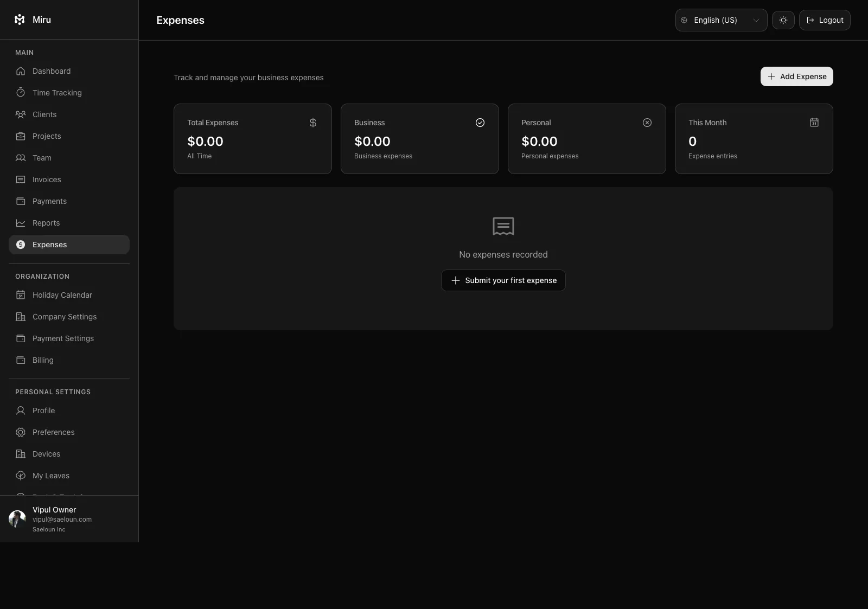The width and height of the screenshot is (868, 609).
Task: Click the Add Expense button
Action: (796, 76)
